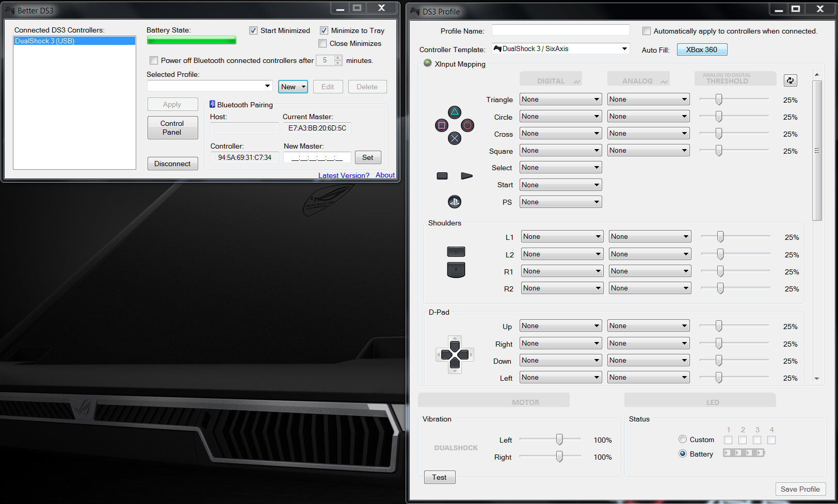
Task: Click the D-Pad direction icon
Action: point(455,354)
